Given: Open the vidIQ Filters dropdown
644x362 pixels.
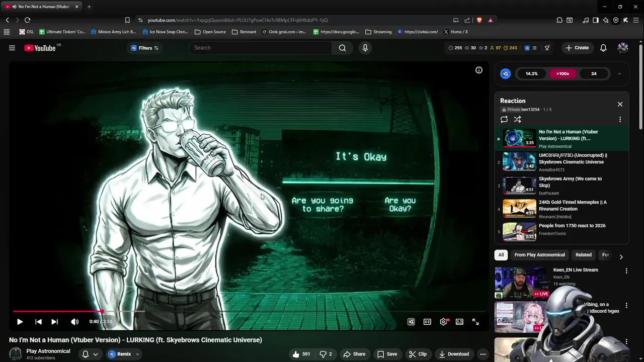Looking at the screenshot, I should [144, 48].
